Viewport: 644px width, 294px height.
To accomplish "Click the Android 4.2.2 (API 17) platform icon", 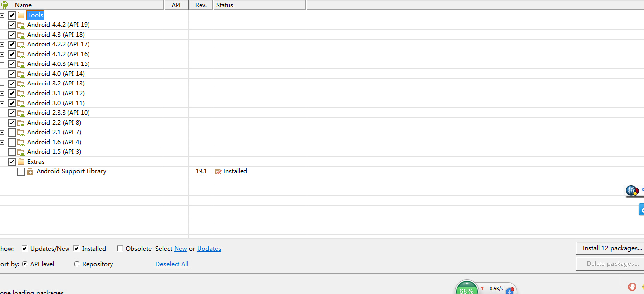I will click(21, 44).
